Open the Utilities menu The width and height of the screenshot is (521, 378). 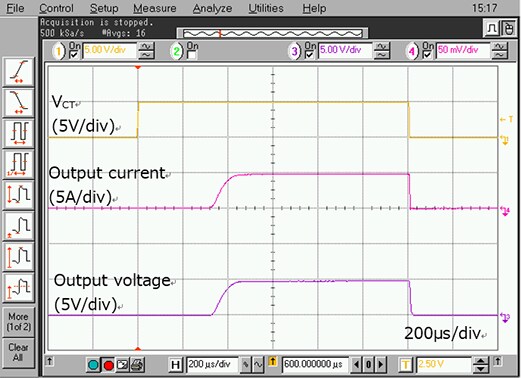266,8
